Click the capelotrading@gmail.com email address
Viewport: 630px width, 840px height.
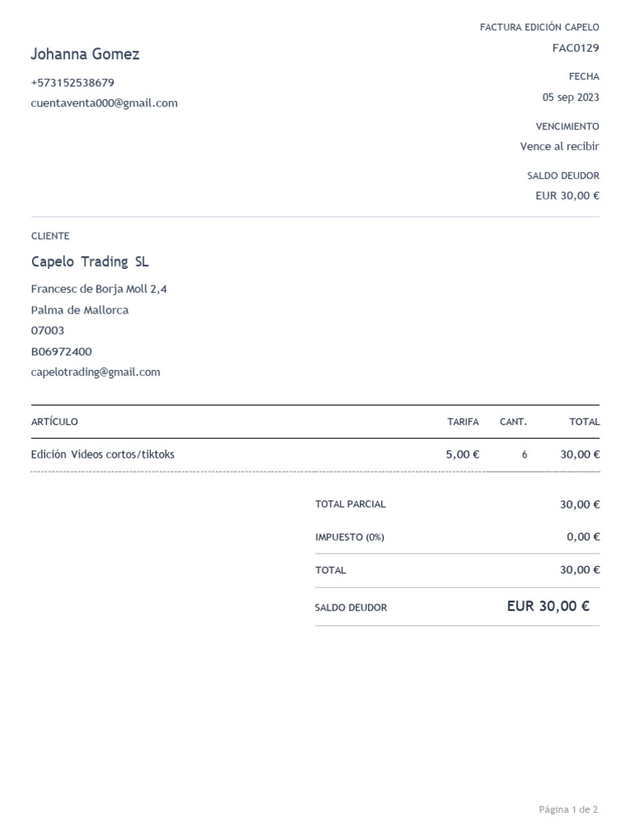pyautogui.click(x=95, y=372)
